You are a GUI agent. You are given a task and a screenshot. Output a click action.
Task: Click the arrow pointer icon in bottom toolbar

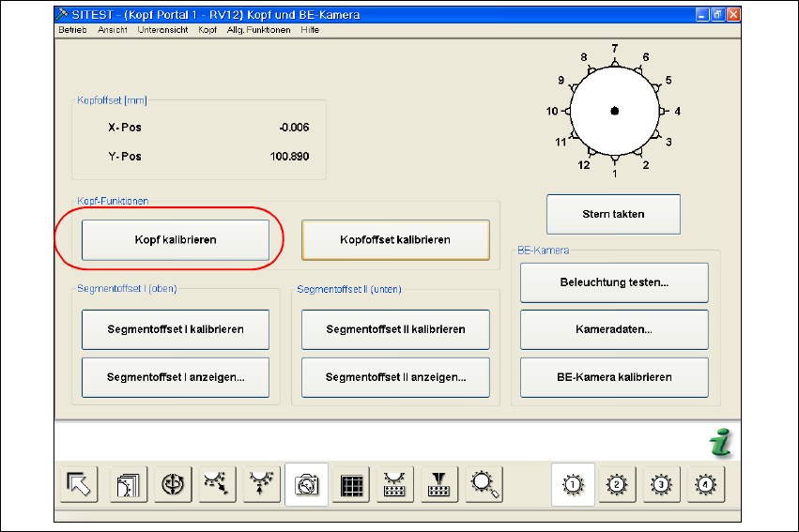pyautogui.click(x=79, y=484)
